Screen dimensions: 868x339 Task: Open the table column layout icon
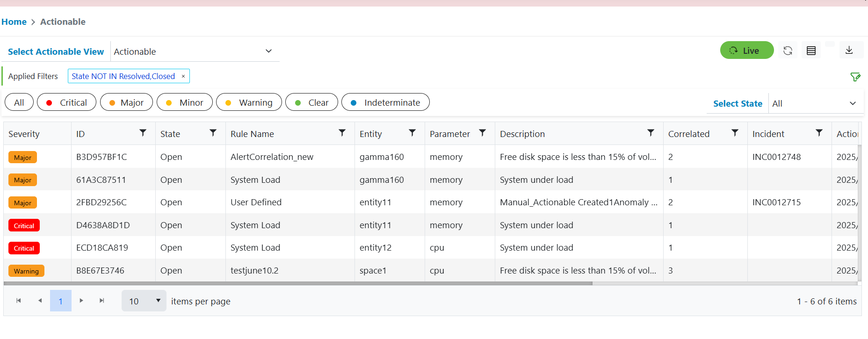[x=811, y=50]
